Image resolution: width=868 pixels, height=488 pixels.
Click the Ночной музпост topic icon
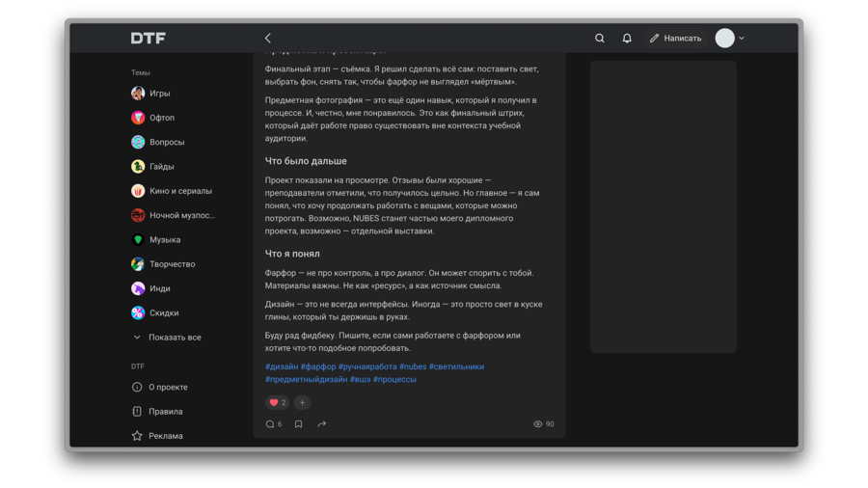[138, 215]
